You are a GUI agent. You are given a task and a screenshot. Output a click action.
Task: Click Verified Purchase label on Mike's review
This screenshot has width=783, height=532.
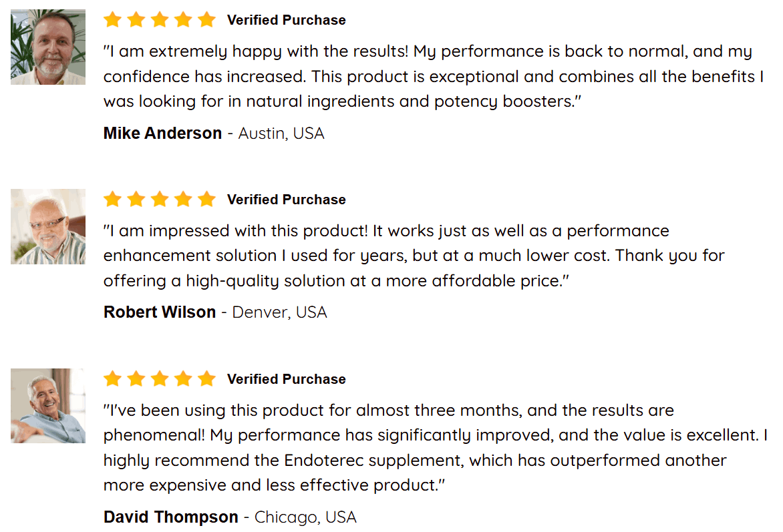(286, 20)
